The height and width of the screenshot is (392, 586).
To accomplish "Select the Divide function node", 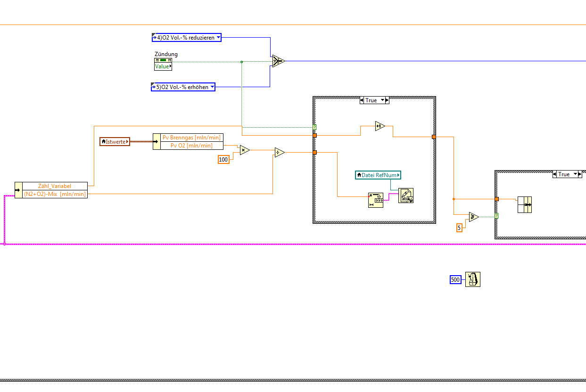I will coord(279,153).
